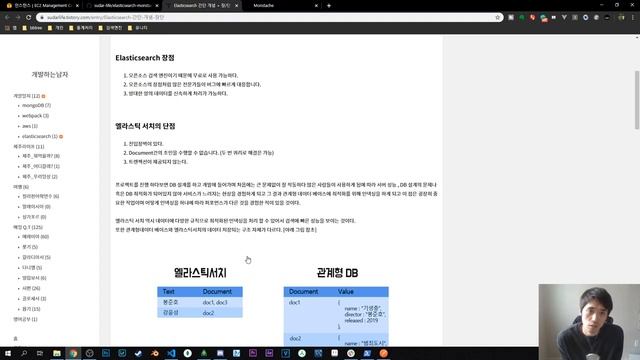Click the 관계형 DB diagram title
The width and height of the screenshot is (640, 360).
click(337, 273)
